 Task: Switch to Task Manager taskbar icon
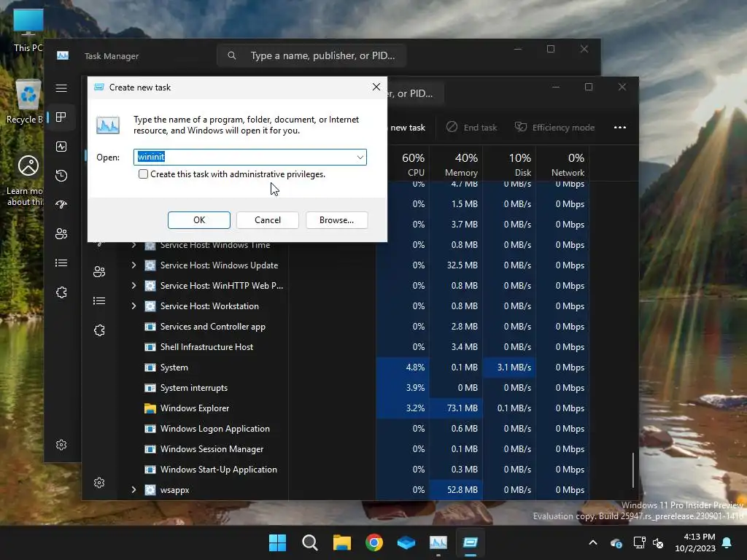click(x=438, y=542)
